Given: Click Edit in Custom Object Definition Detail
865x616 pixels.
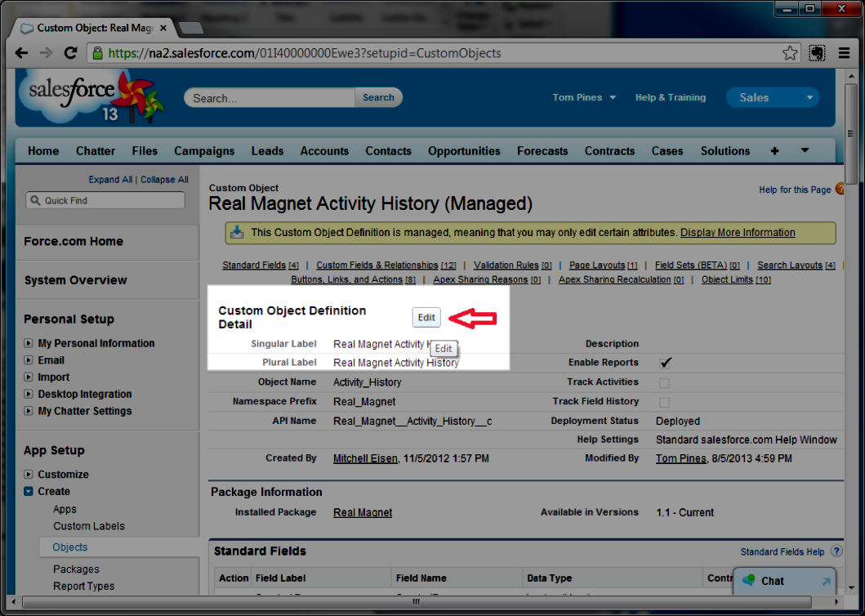Looking at the screenshot, I should tap(426, 317).
